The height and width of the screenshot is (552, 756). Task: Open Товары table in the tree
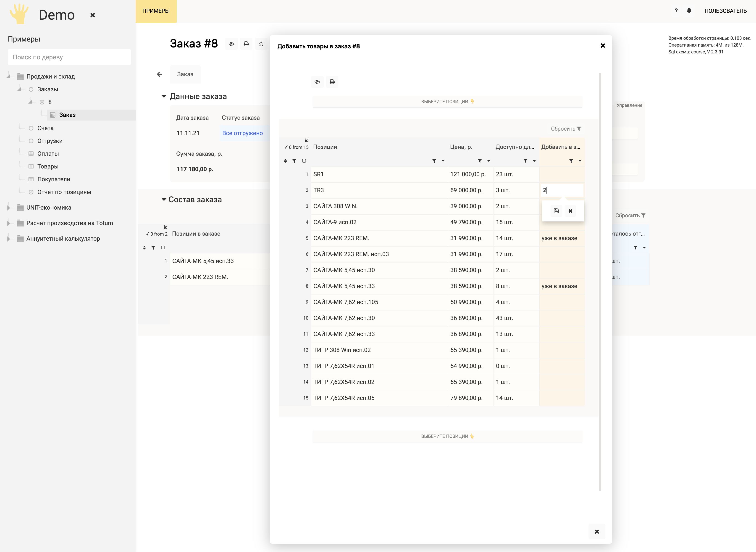tap(48, 166)
